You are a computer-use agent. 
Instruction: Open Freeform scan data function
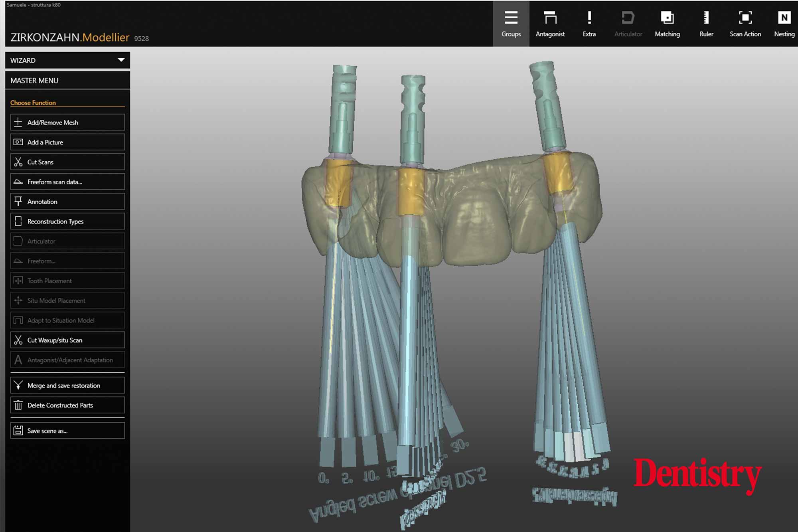[67, 182]
